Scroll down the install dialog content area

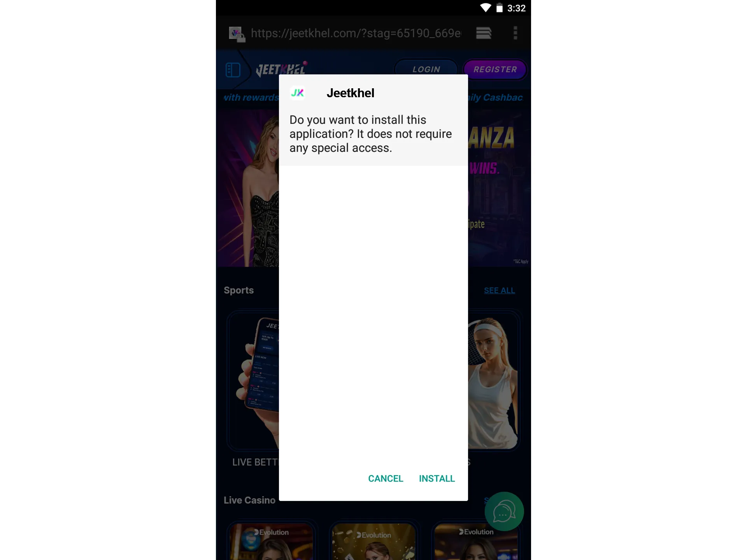pyautogui.click(x=373, y=315)
